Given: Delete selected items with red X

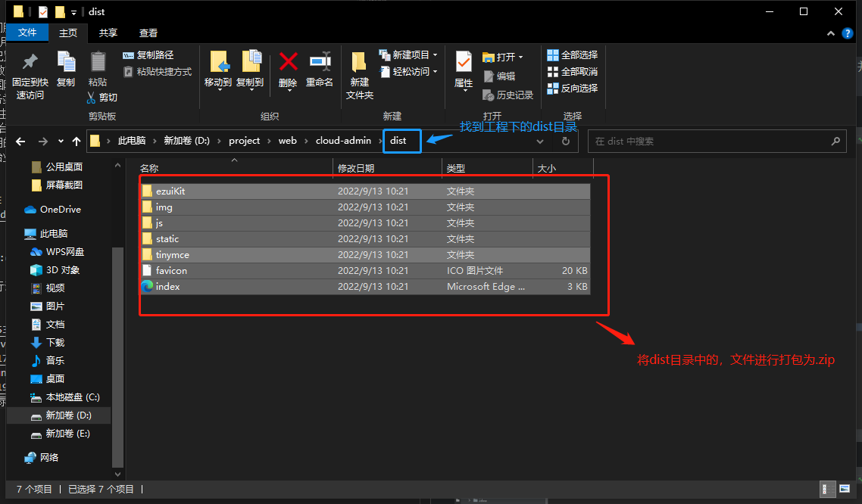Looking at the screenshot, I should (288, 61).
